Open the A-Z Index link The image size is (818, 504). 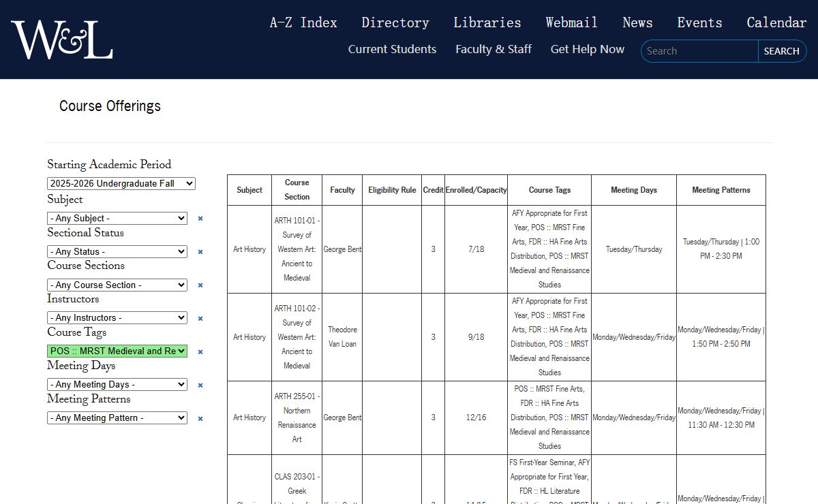click(303, 22)
